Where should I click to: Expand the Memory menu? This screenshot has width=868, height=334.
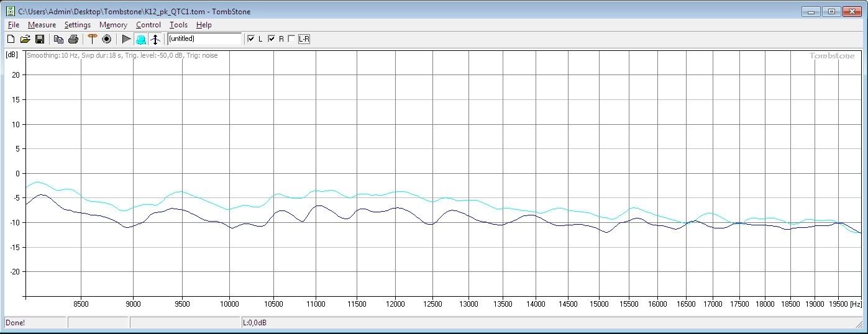coord(113,25)
